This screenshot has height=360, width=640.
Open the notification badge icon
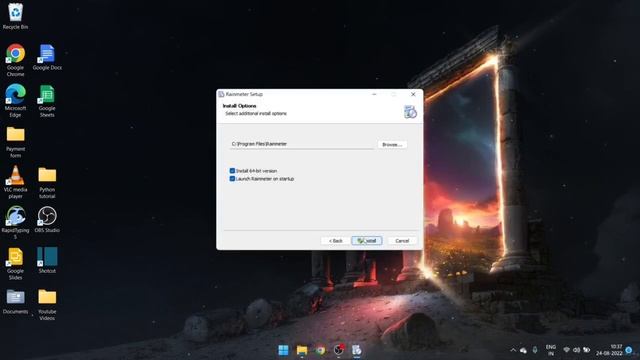click(629, 350)
